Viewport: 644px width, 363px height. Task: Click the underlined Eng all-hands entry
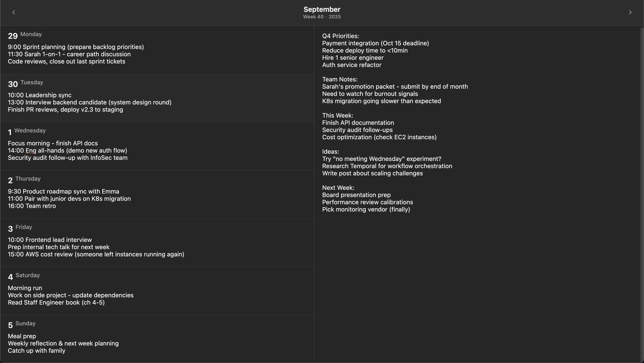[x=67, y=150]
